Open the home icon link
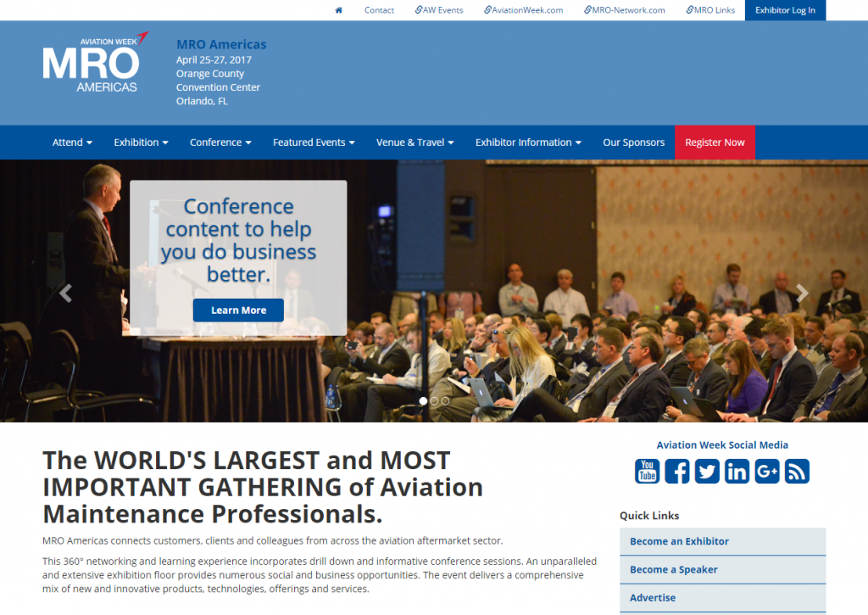 pos(339,10)
